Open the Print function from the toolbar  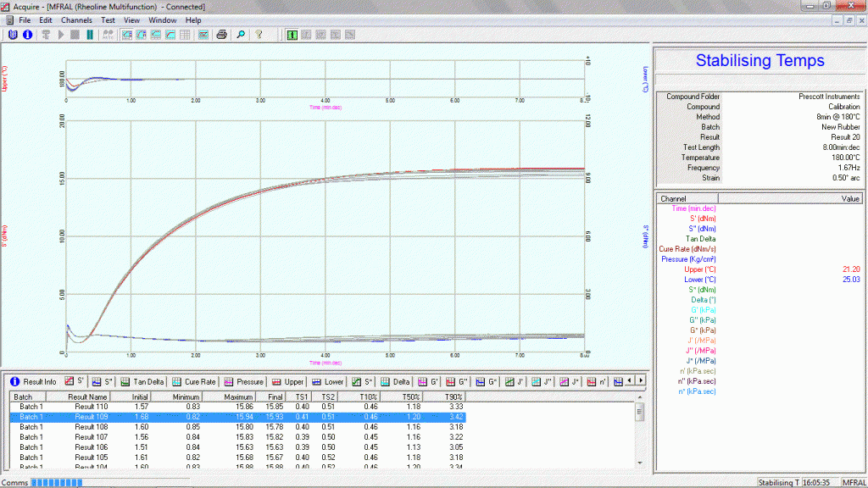click(222, 35)
